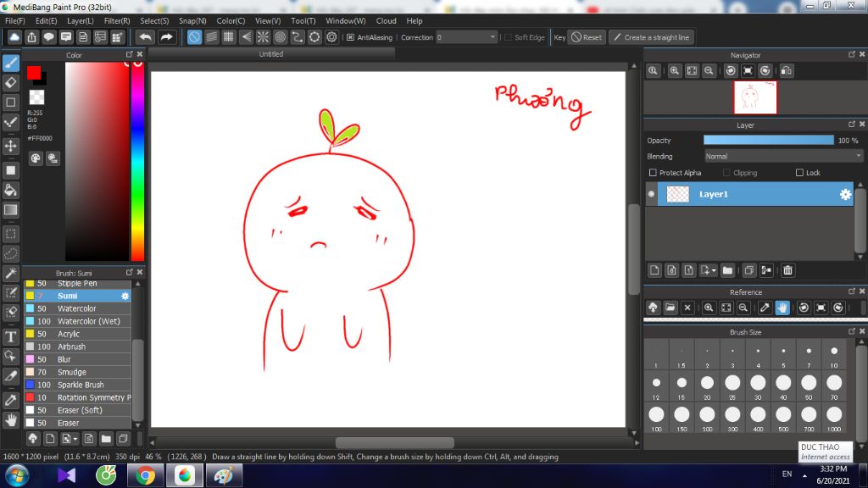Screen dimensions: 868x488
Task: Open the Layer menu
Action: (x=81, y=21)
